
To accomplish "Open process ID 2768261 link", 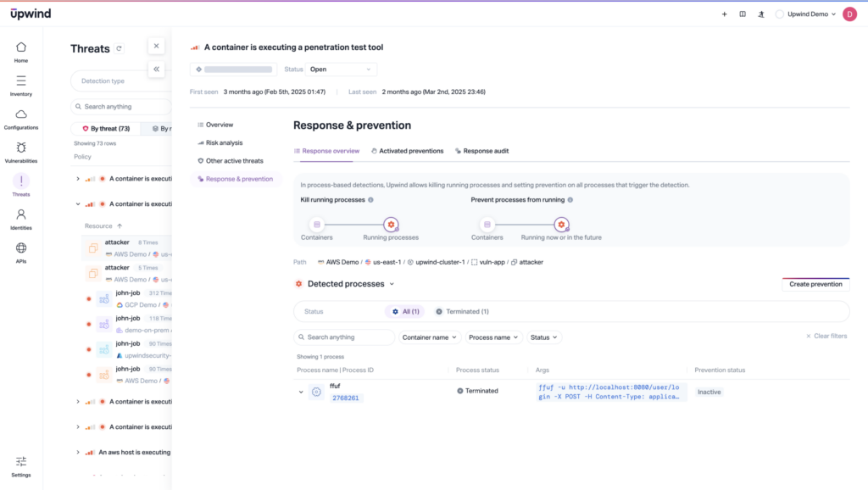I will 346,398.
